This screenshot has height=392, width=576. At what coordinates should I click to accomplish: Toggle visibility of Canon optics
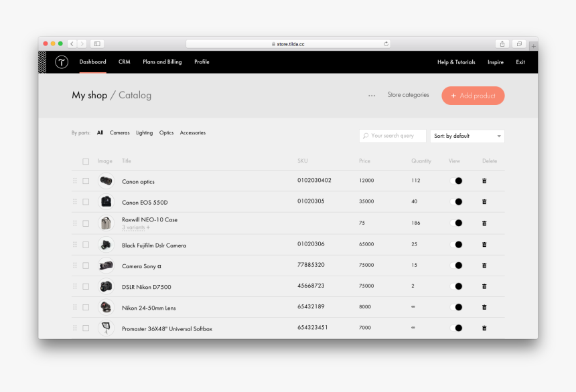[456, 181]
